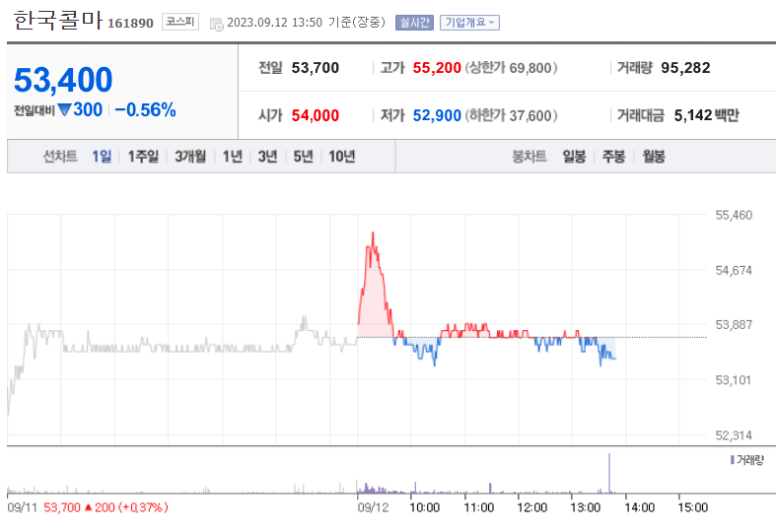Click the -0.56% change value
776x532 pixels.
146,109
